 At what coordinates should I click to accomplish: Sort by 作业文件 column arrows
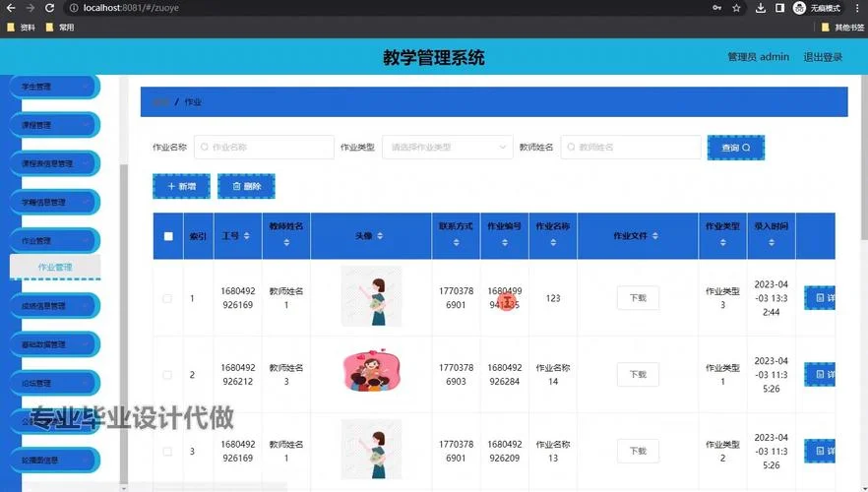coord(654,236)
